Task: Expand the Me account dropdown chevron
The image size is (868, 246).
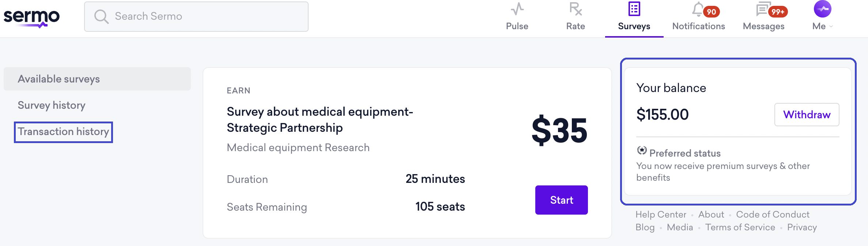Action: 830,26
